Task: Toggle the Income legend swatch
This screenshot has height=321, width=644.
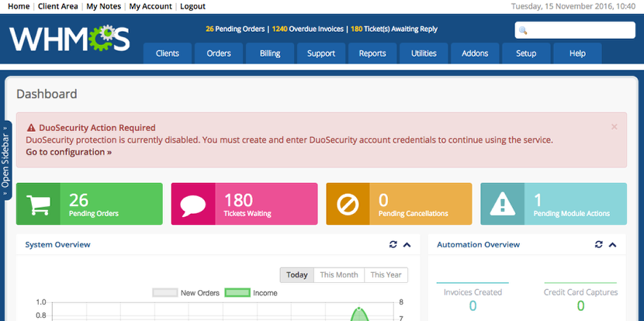Action: (x=237, y=292)
